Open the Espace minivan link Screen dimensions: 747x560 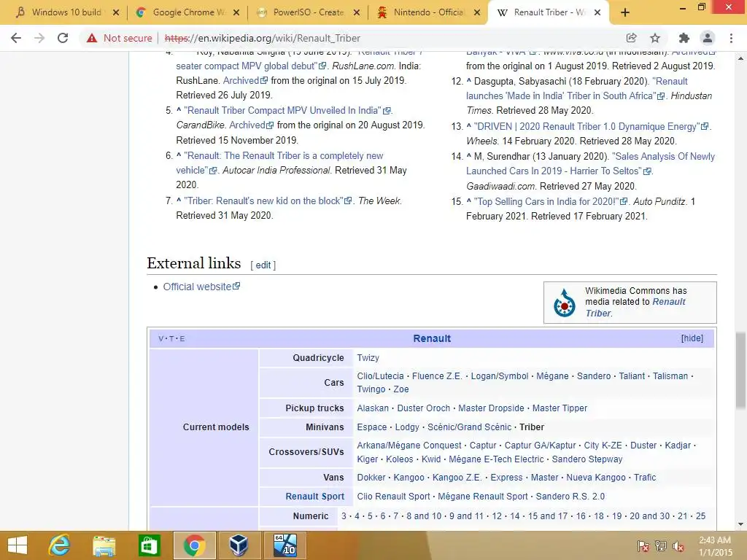372,427
